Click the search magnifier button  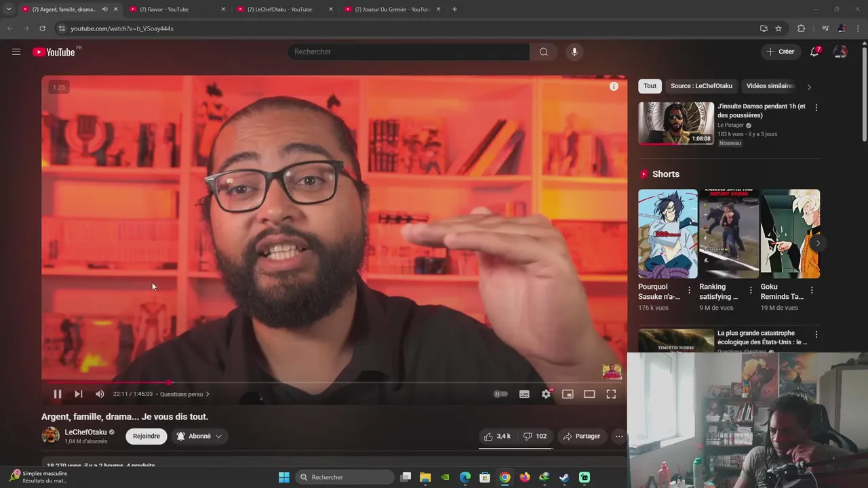[544, 52]
